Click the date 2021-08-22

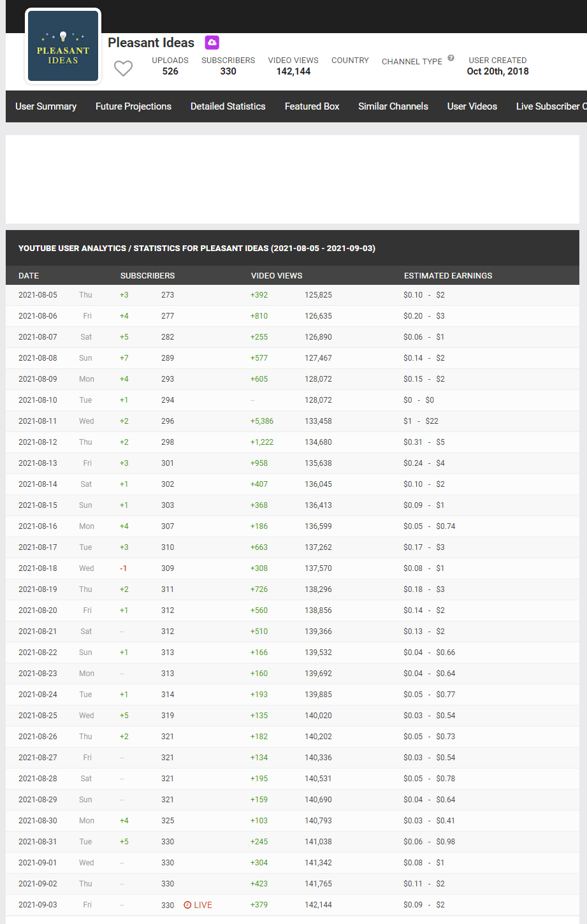[x=38, y=653]
